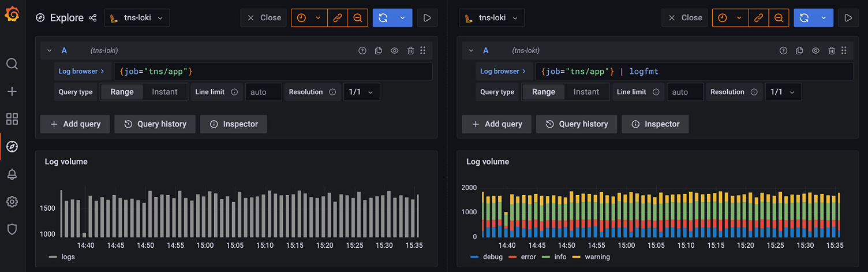Image resolution: width=868 pixels, height=272 pixels.
Task: Open the left tns-loki data source dropdown
Action: pyautogui.click(x=137, y=18)
